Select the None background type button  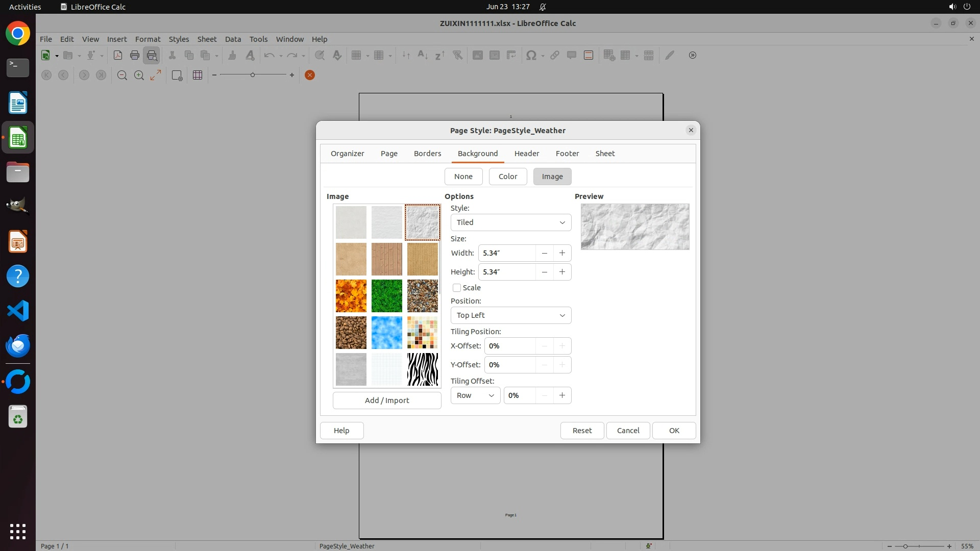click(x=463, y=177)
